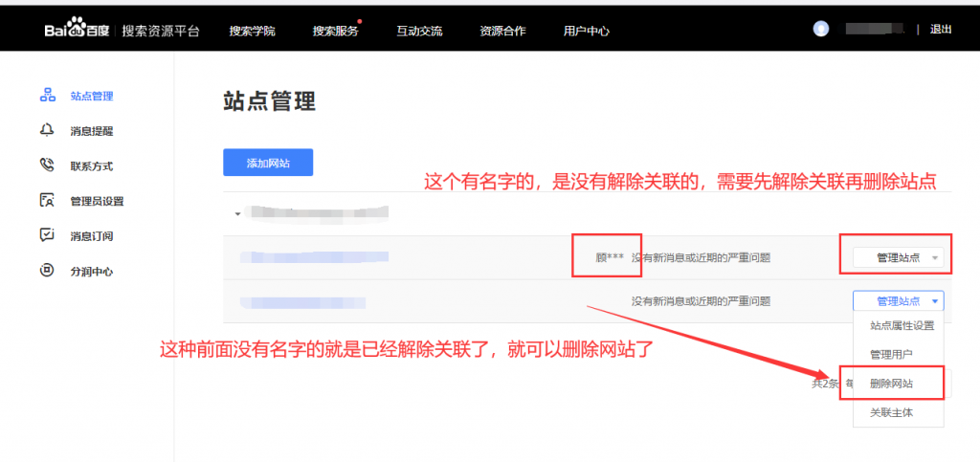The height and width of the screenshot is (462, 980).
Task: Click the 消息订阅 checkmark message icon
Action: [48, 235]
